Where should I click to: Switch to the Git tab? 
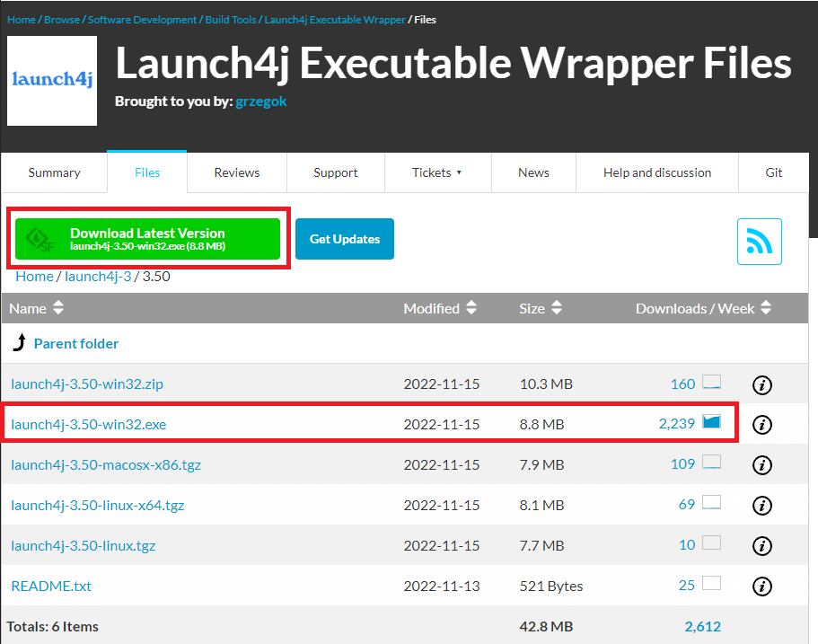pos(774,172)
